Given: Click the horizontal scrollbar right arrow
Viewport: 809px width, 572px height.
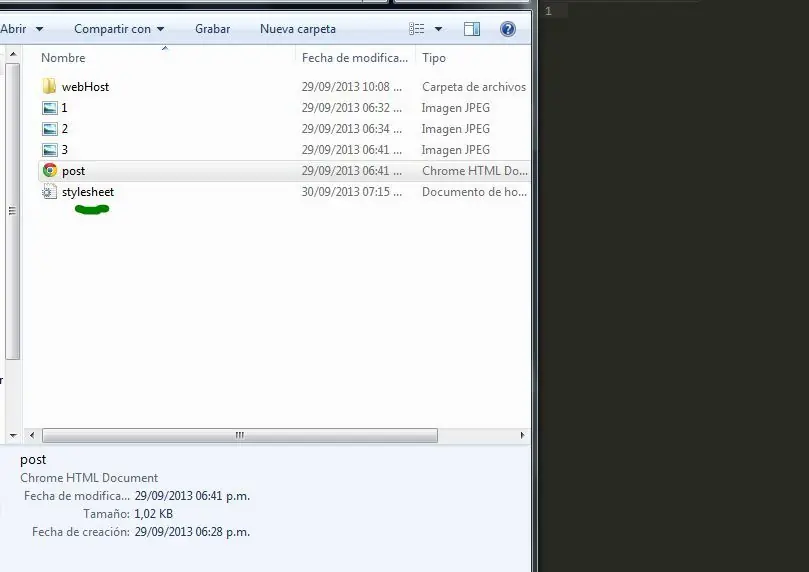Looking at the screenshot, I should pyautogui.click(x=522, y=435).
